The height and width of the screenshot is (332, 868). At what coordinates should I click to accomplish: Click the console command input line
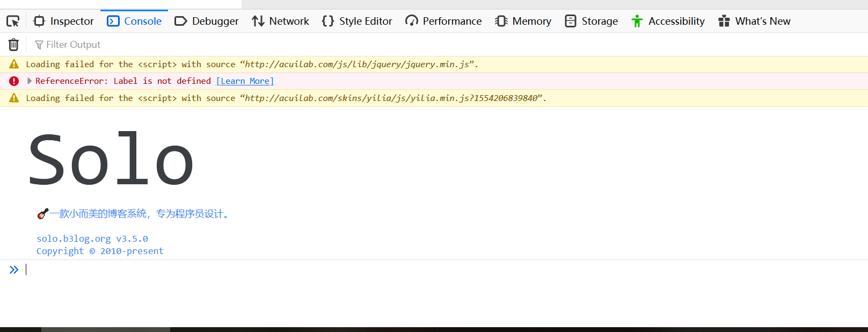pos(429,270)
